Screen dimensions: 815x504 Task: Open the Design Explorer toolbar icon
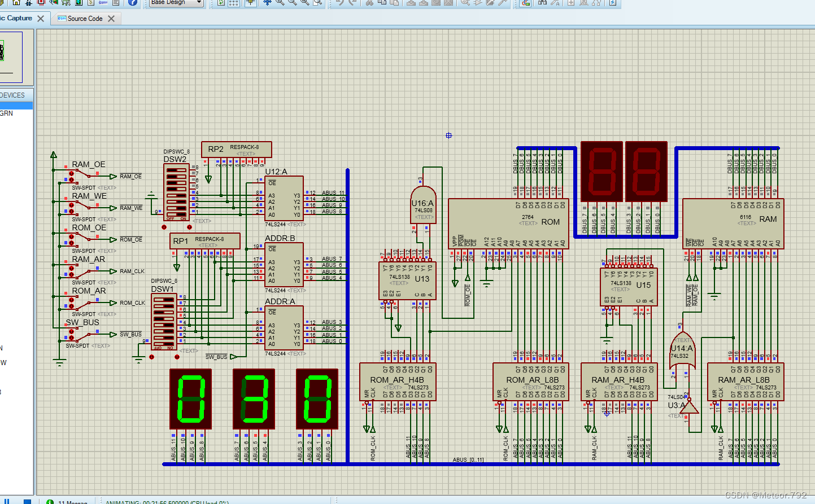(x=79, y=2)
